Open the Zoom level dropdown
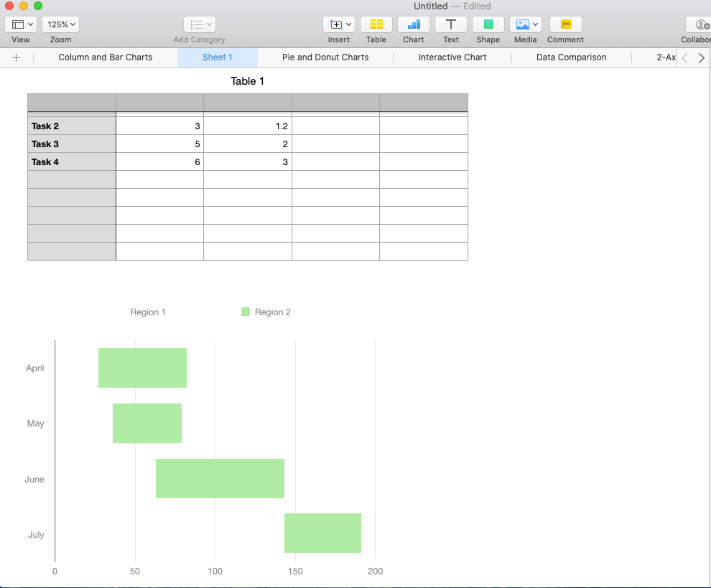This screenshot has width=711, height=588. click(60, 24)
